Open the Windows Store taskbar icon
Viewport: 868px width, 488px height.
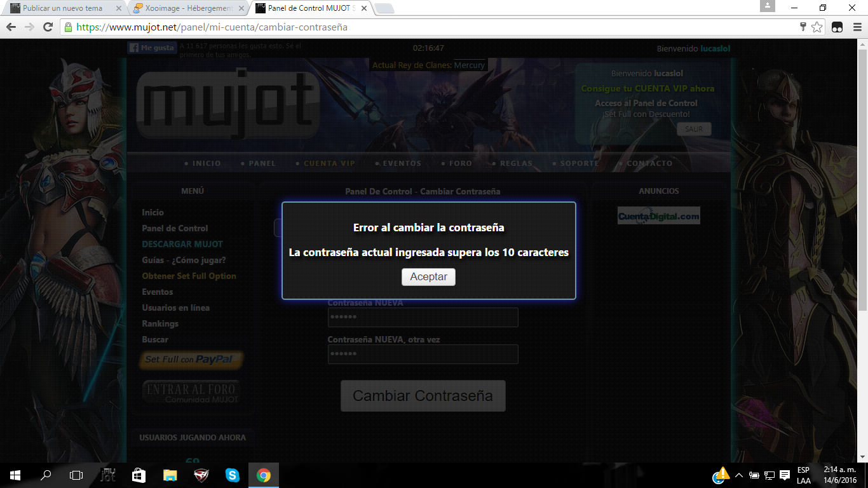click(139, 475)
